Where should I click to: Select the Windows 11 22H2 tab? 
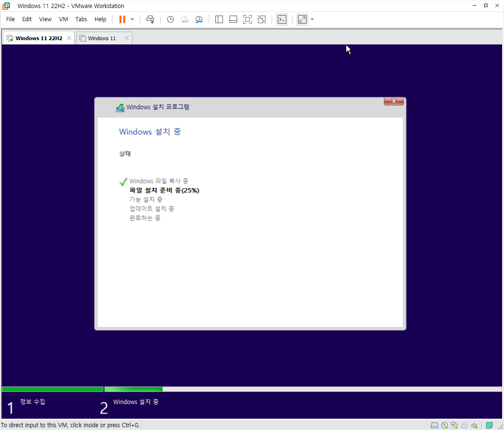click(39, 38)
